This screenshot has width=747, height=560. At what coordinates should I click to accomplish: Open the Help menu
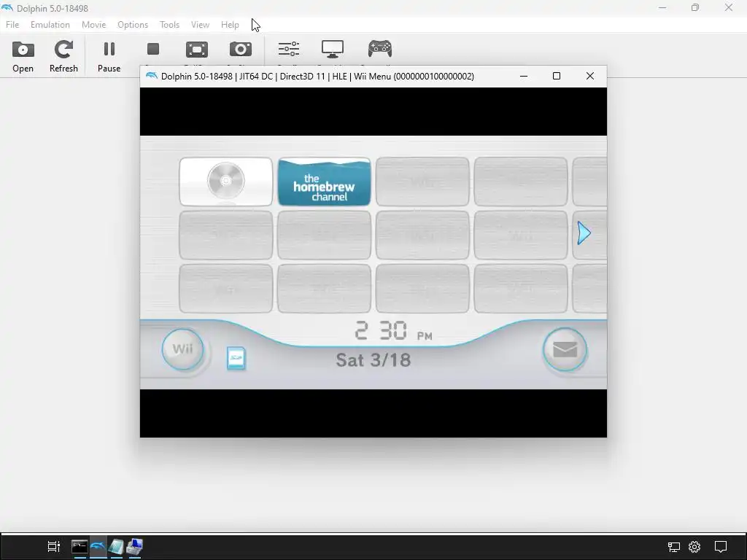click(x=230, y=25)
